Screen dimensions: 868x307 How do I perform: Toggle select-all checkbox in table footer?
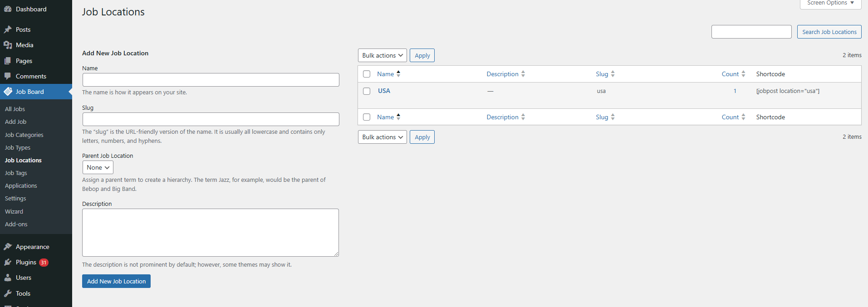[x=367, y=117]
